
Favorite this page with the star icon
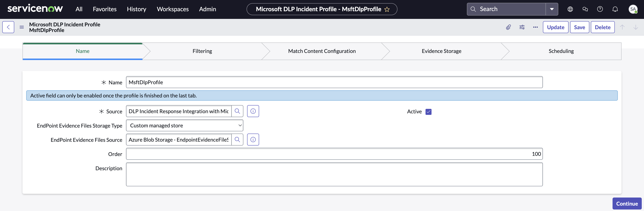click(387, 9)
